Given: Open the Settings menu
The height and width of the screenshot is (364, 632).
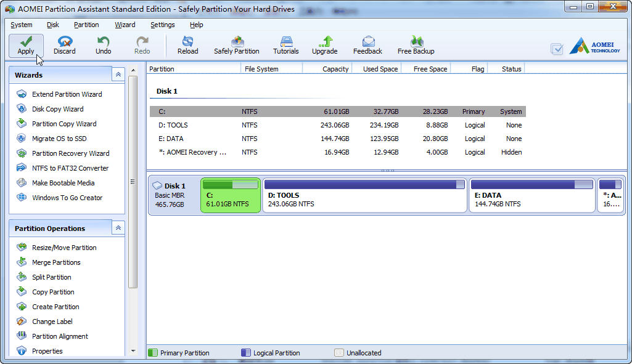Looking at the screenshot, I should pyautogui.click(x=162, y=25).
